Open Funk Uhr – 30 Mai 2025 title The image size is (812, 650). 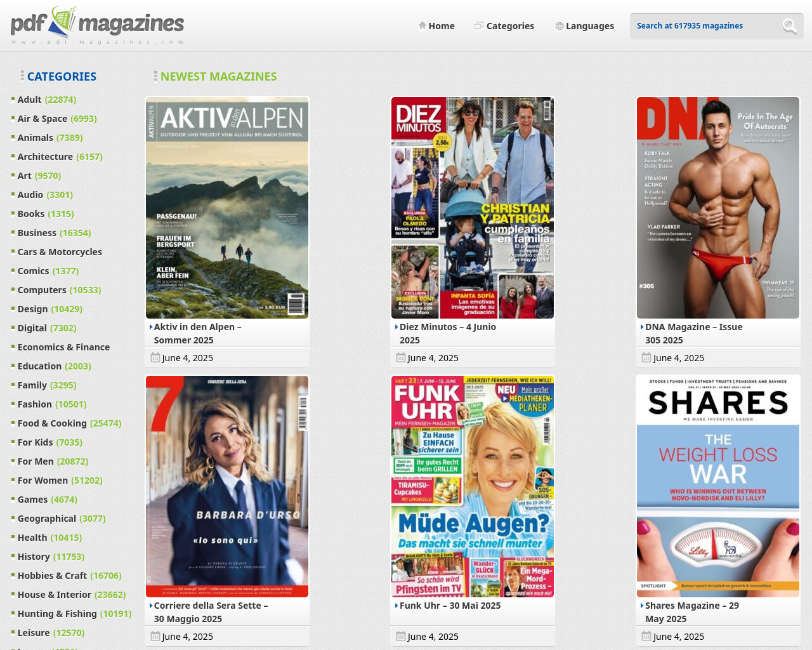[450, 606]
